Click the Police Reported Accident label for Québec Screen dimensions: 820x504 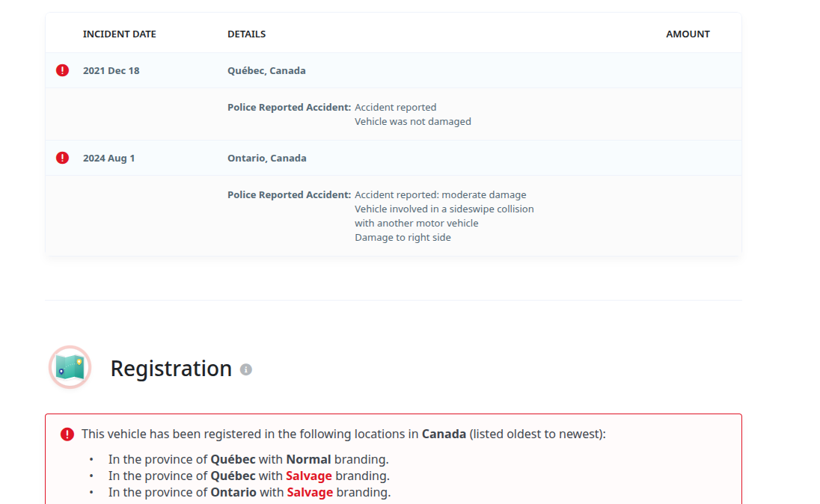[x=289, y=107]
